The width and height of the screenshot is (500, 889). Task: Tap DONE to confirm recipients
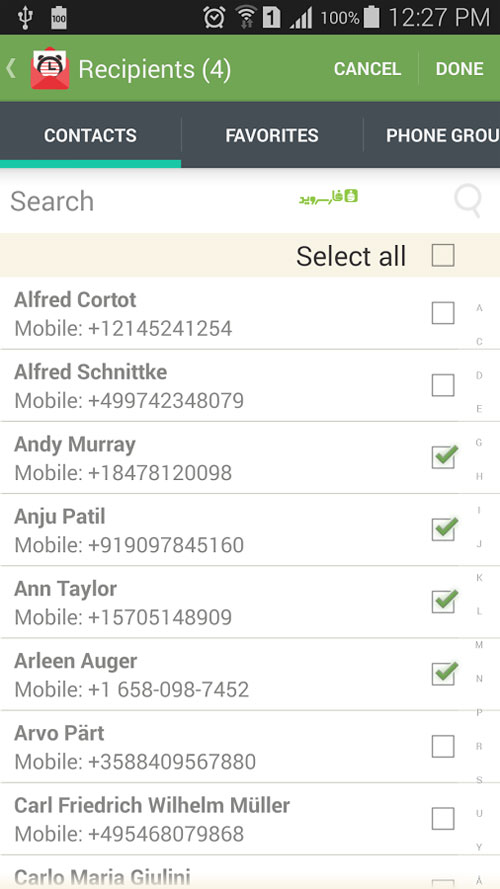click(x=460, y=69)
